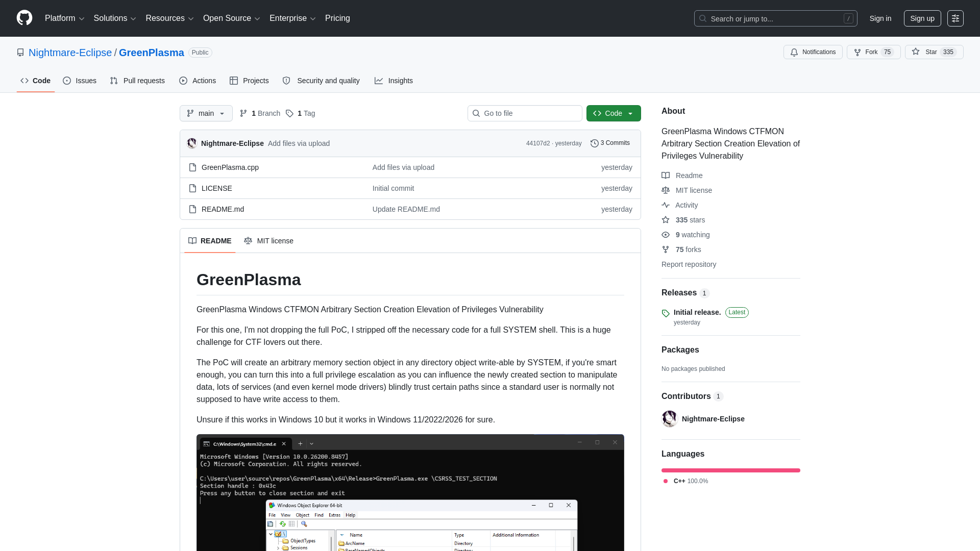Click the file icon next to GreenPlasma.cpp
The width and height of the screenshot is (980, 551).
192,167
